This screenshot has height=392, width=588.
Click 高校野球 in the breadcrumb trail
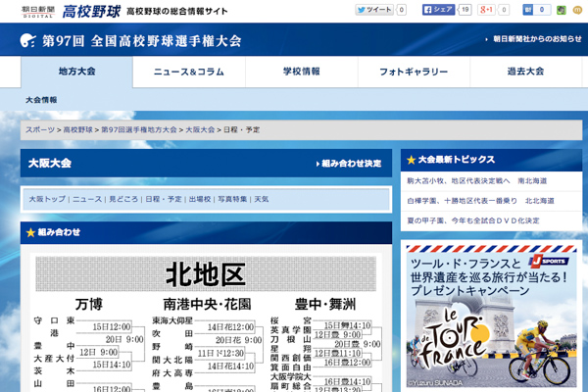coord(77,129)
